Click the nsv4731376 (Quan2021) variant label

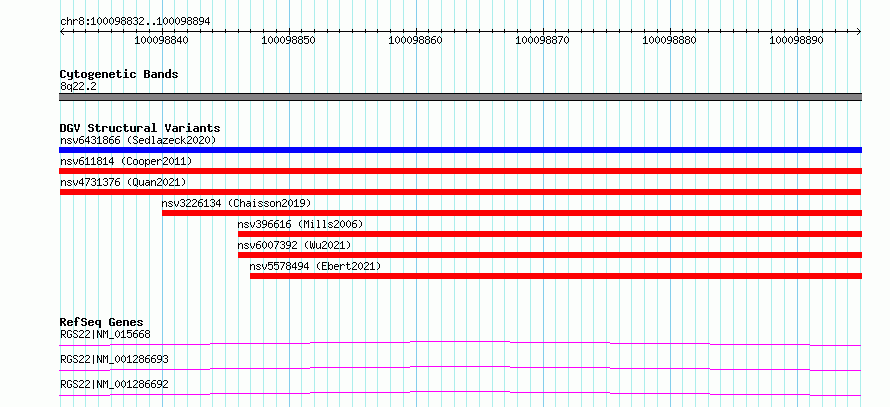[123, 182]
